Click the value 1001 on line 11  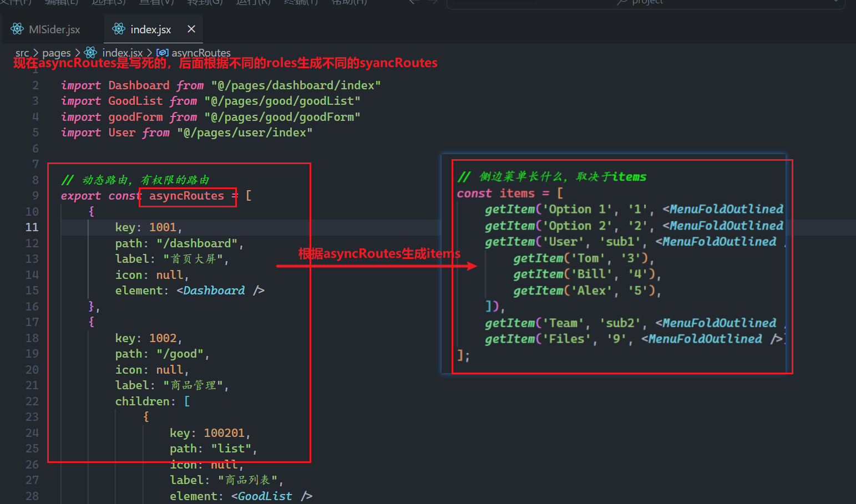(163, 227)
